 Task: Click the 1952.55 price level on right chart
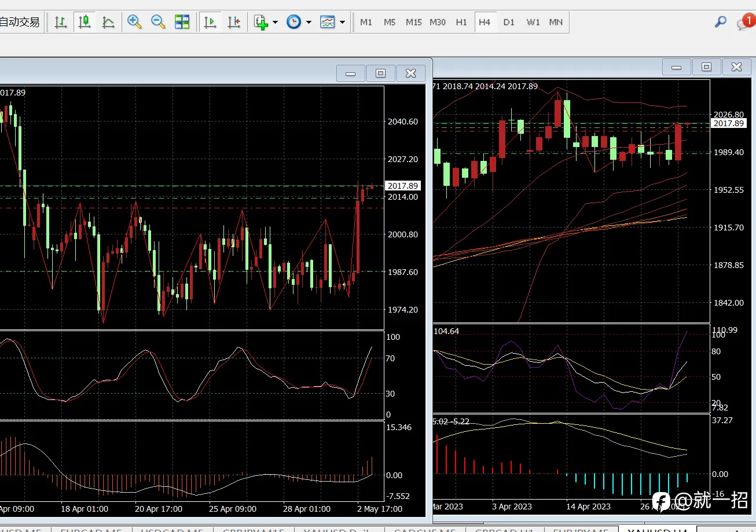coord(729,190)
